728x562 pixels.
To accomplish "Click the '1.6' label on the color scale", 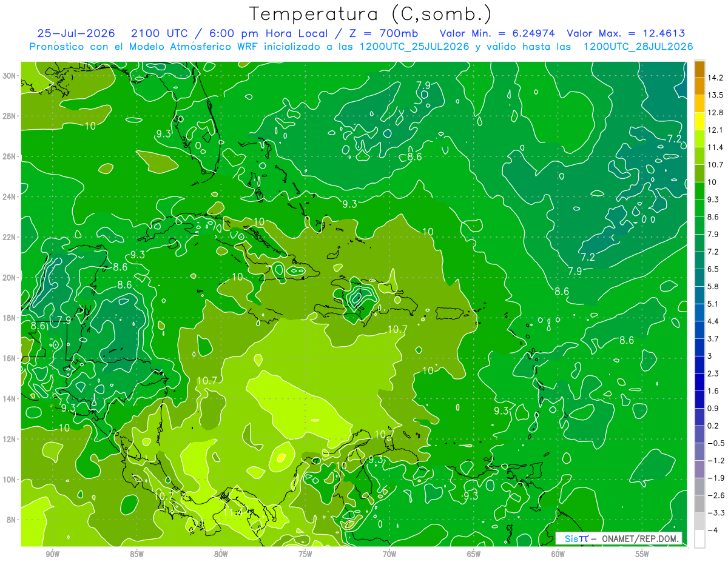I will pos(714,391).
